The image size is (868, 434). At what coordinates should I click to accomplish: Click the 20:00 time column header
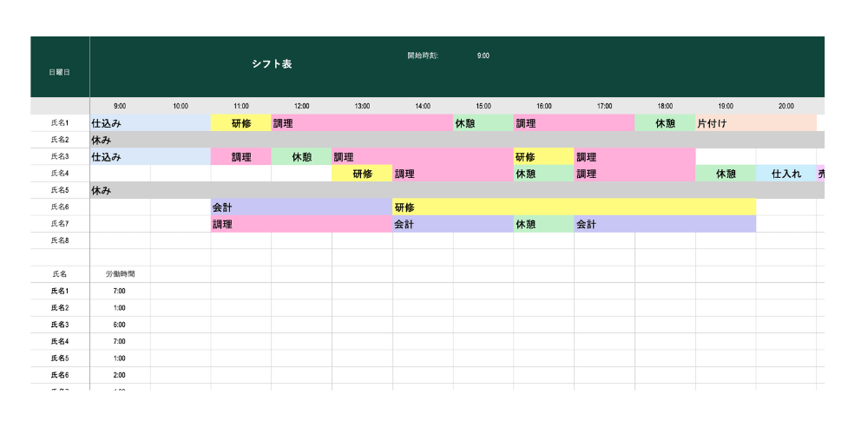786,106
